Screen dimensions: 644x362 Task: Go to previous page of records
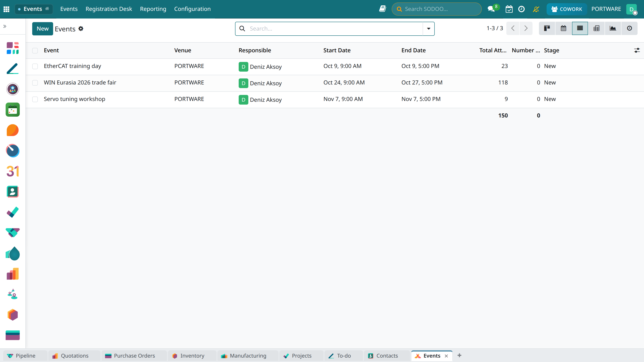pos(513,28)
